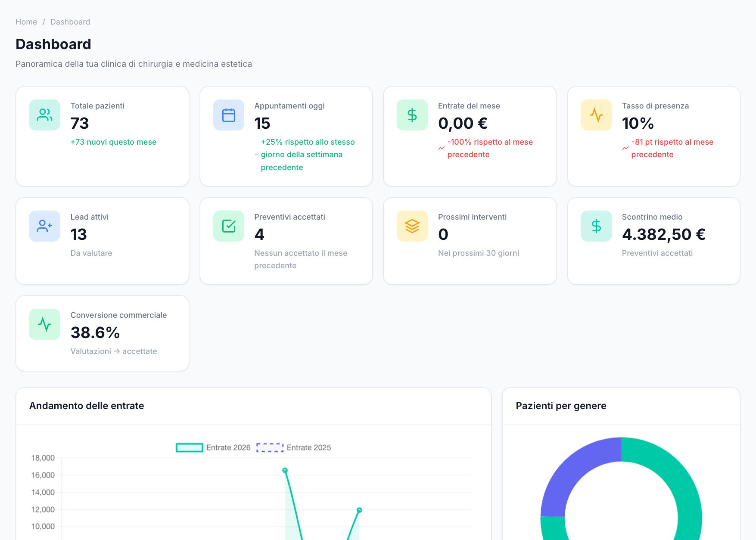Click the appointments value 15
756x540 pixels.
click(x=262, y=124)
